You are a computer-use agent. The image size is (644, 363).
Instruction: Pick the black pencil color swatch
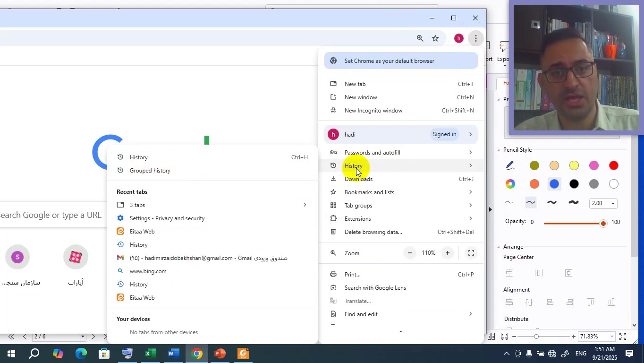[574, 184]
